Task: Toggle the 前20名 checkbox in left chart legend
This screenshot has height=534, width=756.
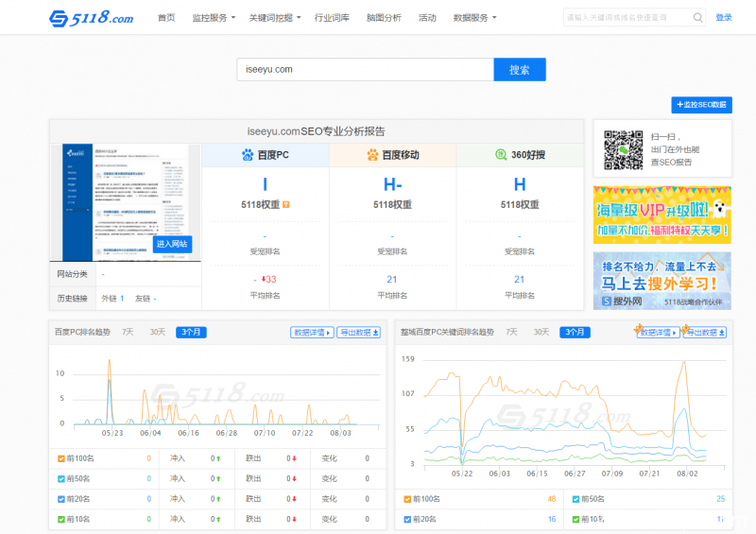Action: coord(61,499)
